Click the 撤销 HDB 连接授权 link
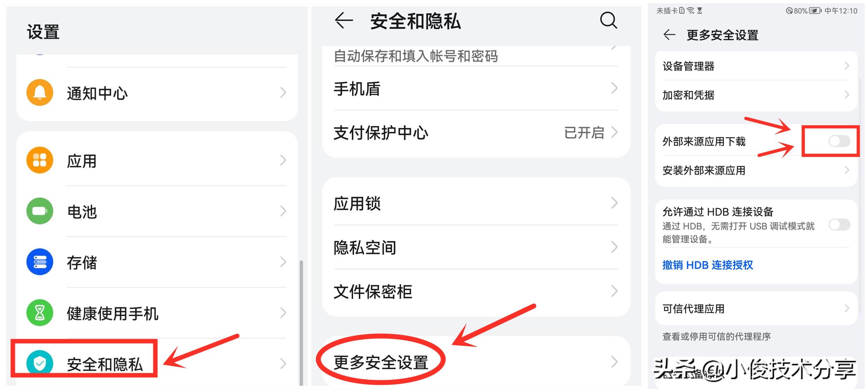This screenshot has height=392, width=868. click(708, 265)
